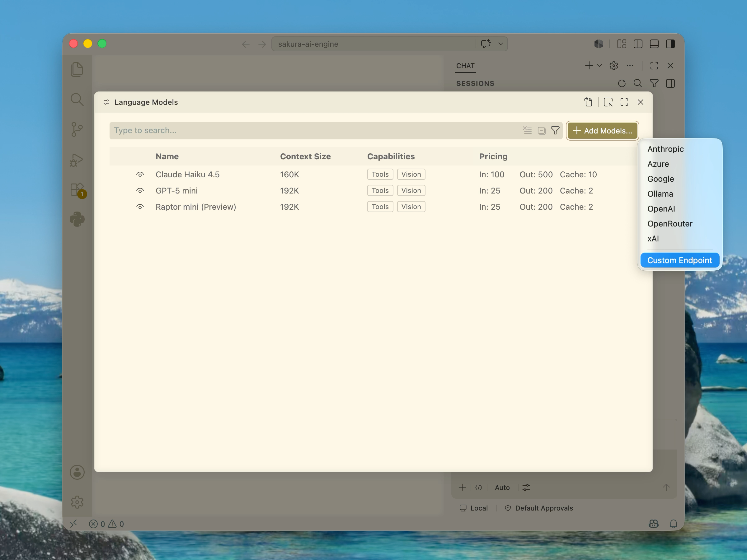Maximize the Language Models editor
The width and height of the screenshot is (747, 560).
tap(624, 102)
